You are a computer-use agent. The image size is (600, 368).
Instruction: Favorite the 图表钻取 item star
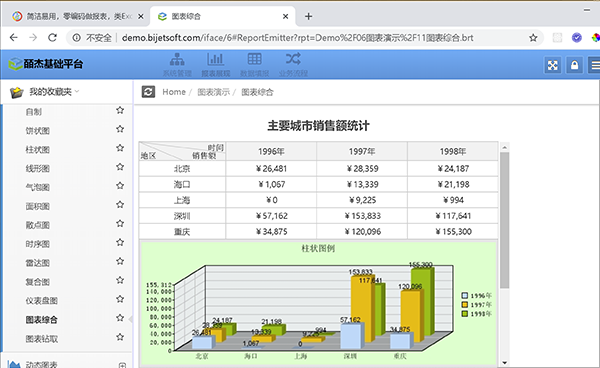click(120, 337)
